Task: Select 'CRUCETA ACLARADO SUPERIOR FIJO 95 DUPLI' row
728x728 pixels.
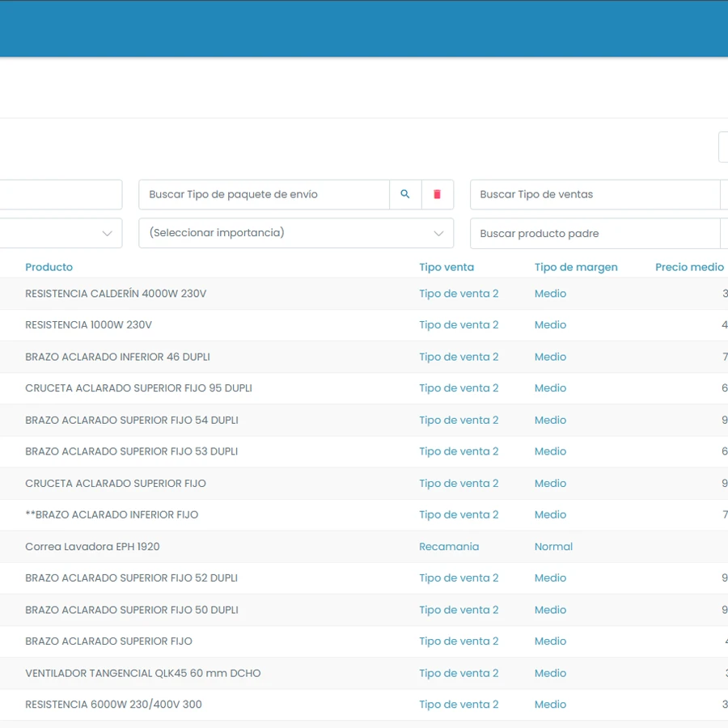Action: [364, 388]
